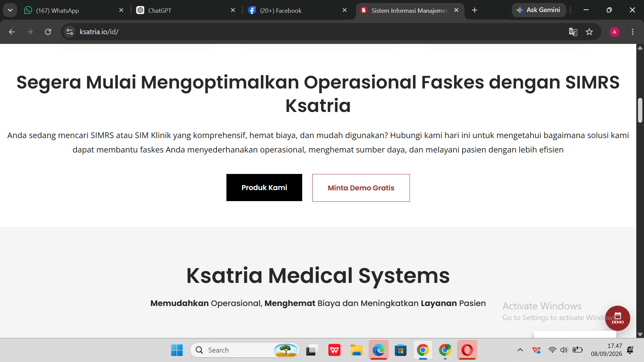Screen dimensions: 644x362
Task: Open the tab search dropdown arrow
Action: click(10, 10)
